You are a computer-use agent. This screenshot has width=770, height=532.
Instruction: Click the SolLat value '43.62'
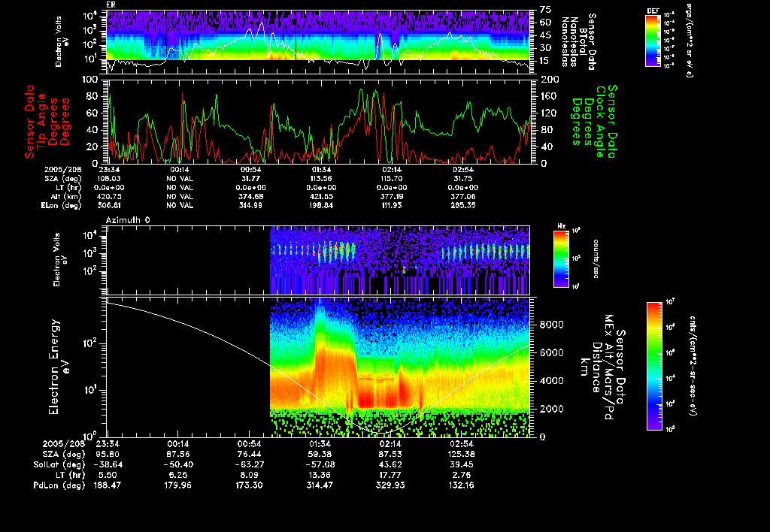coord(390,465)
